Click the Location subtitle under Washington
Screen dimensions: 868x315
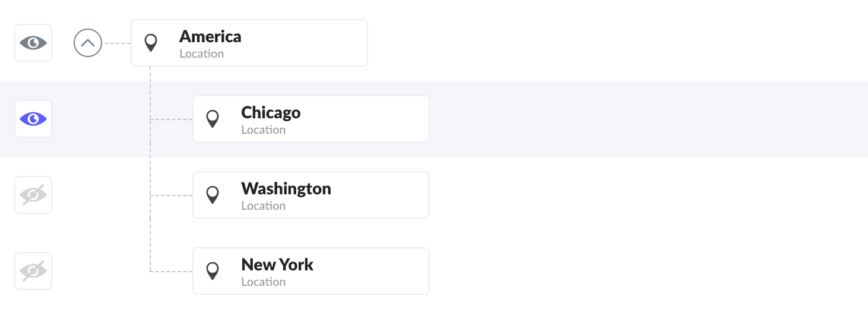[x=264, y=206]
